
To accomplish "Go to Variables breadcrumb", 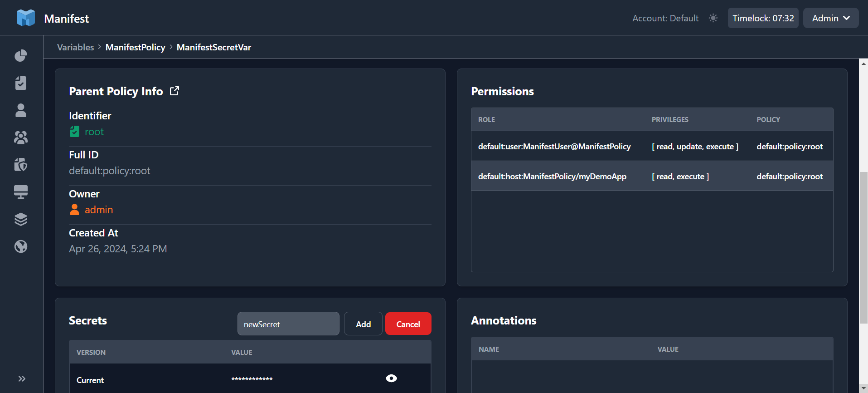I will coord(76,47).
